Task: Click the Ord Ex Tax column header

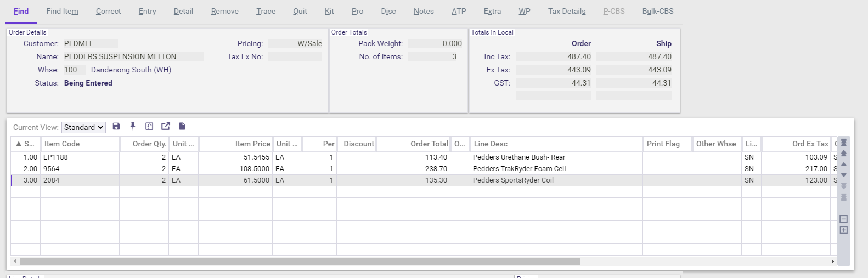Action: click(x=796, y=144)
